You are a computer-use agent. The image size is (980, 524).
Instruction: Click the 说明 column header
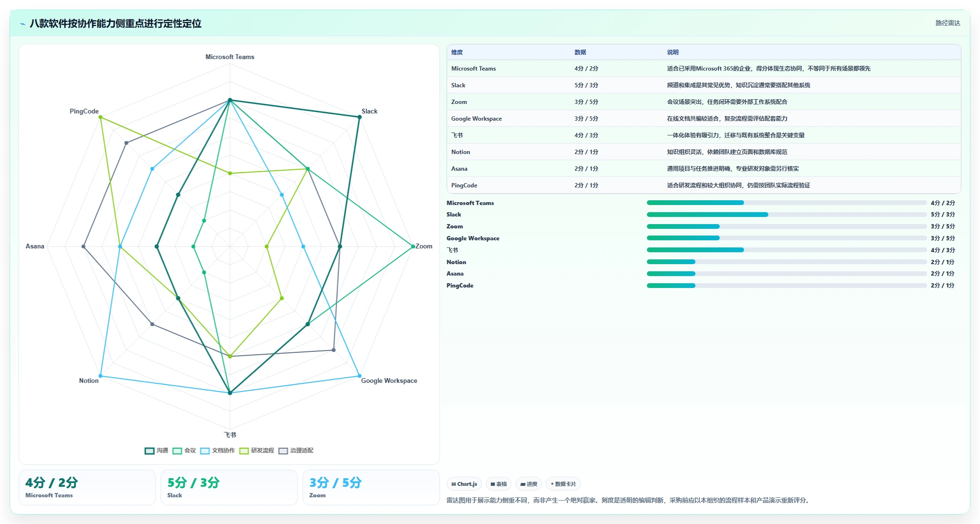[673, 52]
